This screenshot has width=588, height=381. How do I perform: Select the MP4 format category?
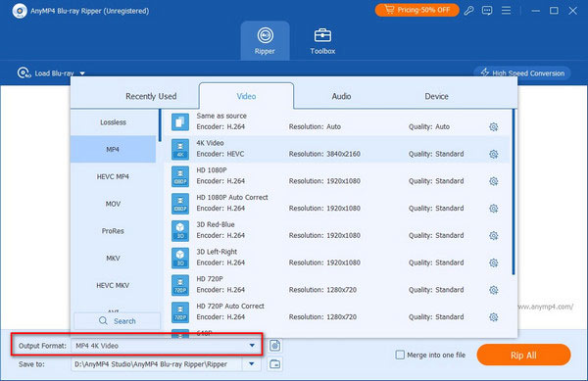(x=113, y=150)
